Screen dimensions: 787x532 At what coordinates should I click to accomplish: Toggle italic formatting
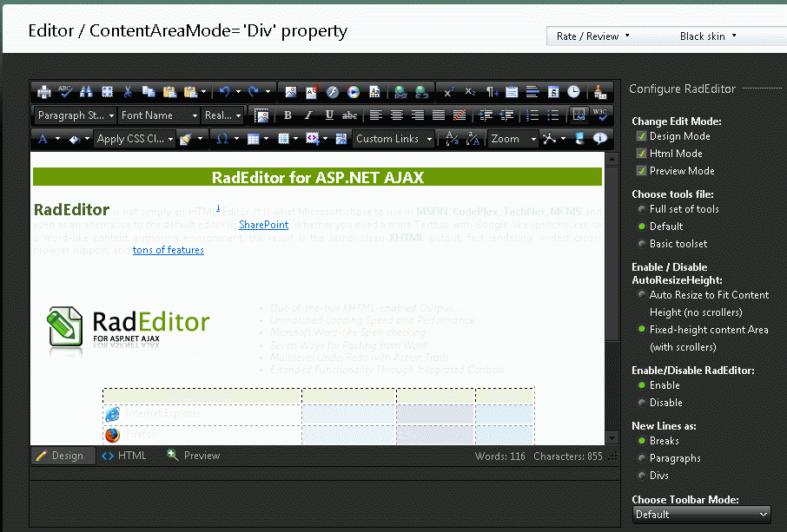(x=308, y=115)
